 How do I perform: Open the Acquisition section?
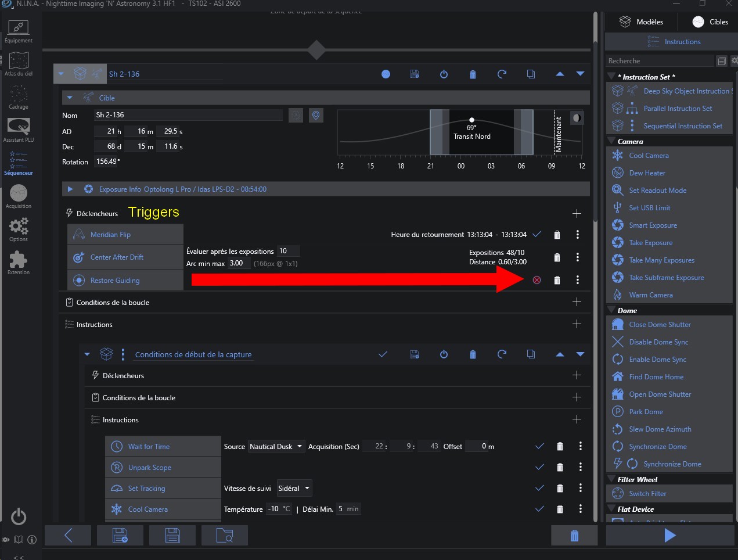point(19,197)
